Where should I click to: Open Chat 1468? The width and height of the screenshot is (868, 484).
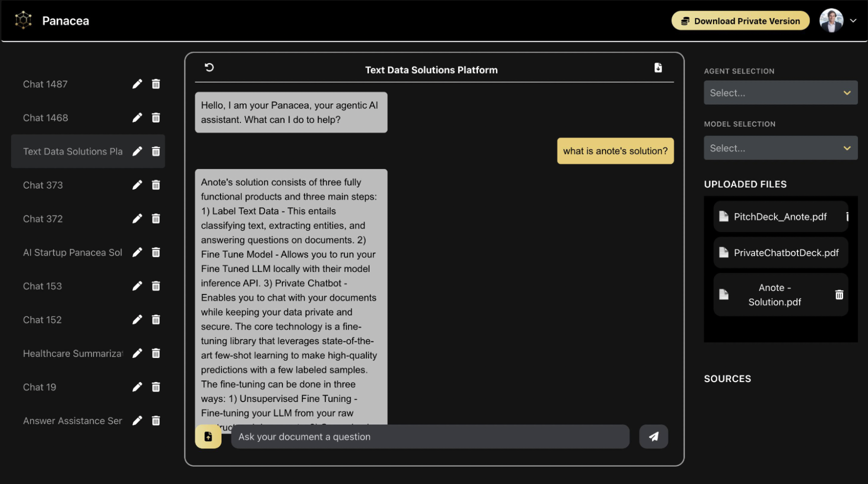click(45, 117)
